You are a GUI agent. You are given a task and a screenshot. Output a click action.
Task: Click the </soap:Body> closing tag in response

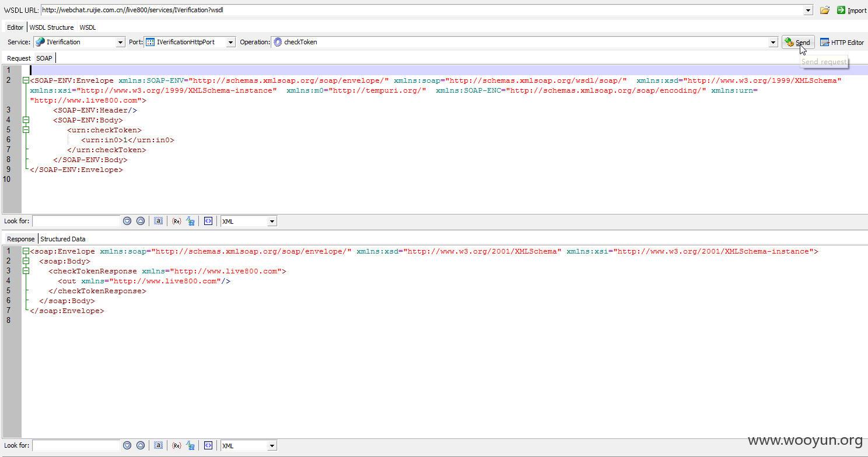(x=67, y=301)
